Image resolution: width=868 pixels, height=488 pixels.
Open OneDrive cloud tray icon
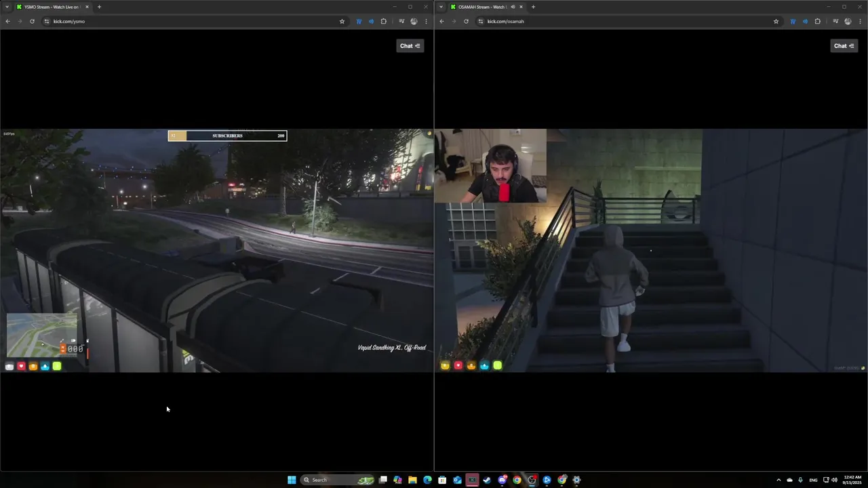[x=789, y=480]
